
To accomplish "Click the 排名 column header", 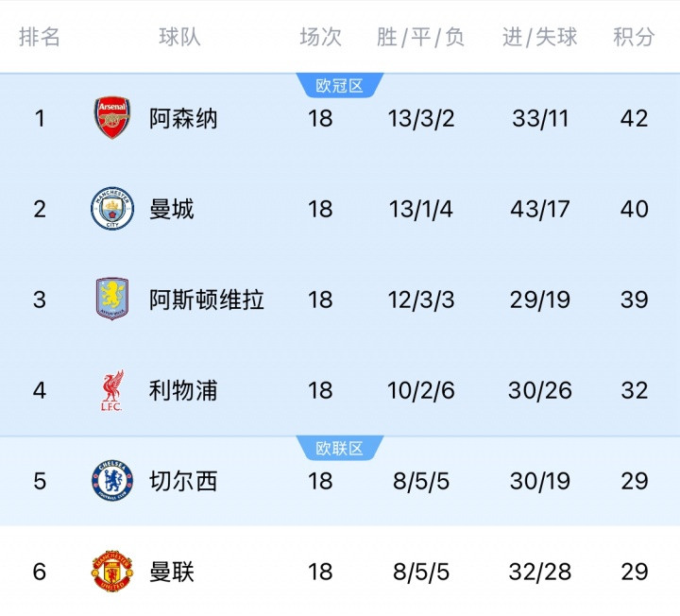I will (x=40, y=37).
